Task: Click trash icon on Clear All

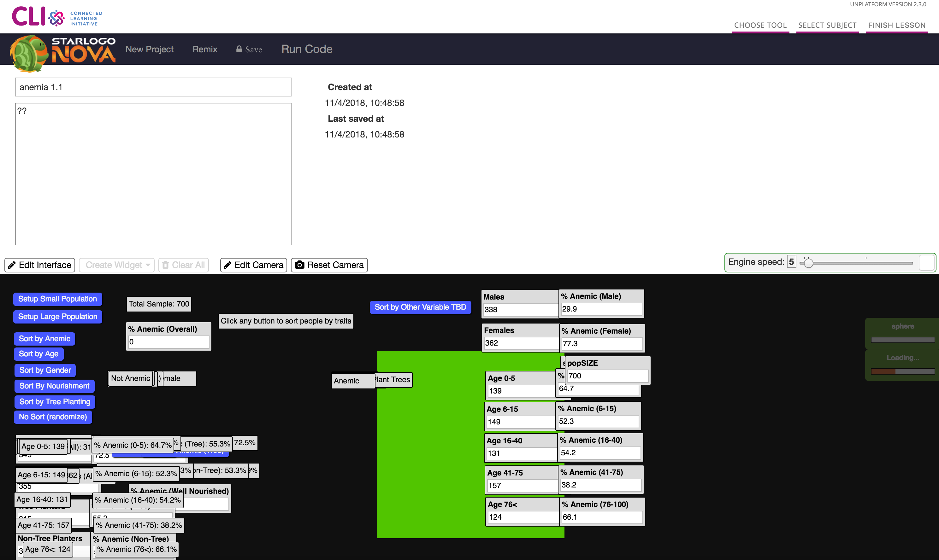Action: tap(165, 265)
